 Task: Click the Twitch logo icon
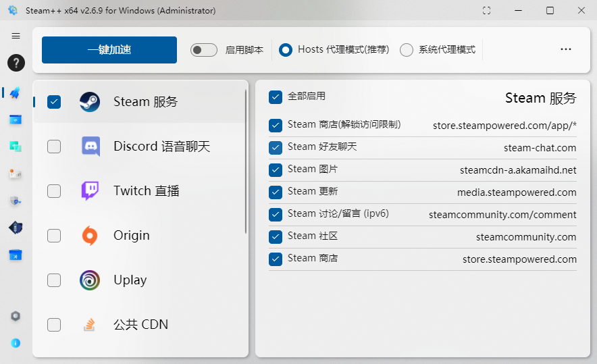(x=90, y=191)
